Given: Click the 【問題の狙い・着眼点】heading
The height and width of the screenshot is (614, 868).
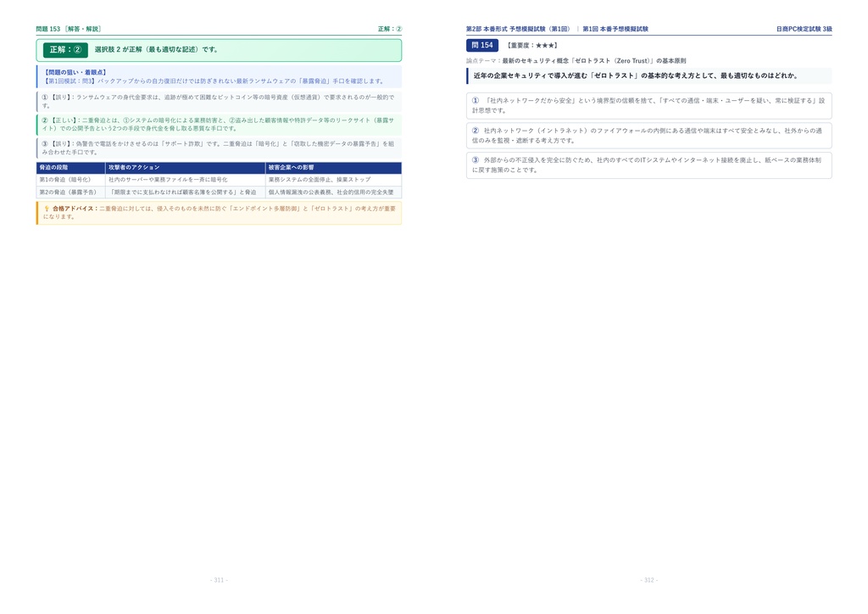Looking at the screenshot, I should coord(75,73).
